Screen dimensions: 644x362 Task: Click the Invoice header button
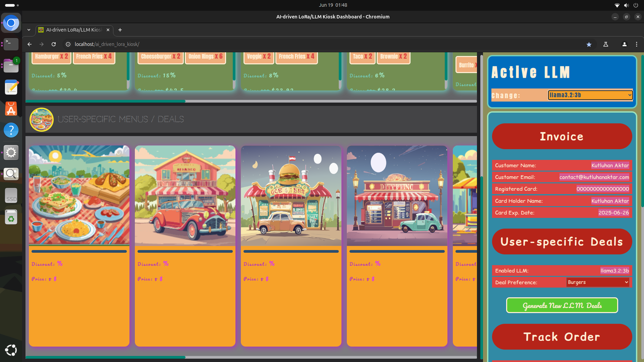tap(562, 136)
